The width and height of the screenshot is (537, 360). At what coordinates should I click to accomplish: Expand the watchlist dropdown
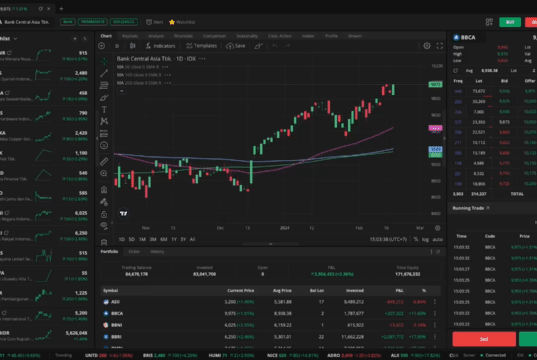tap(15, 39)
